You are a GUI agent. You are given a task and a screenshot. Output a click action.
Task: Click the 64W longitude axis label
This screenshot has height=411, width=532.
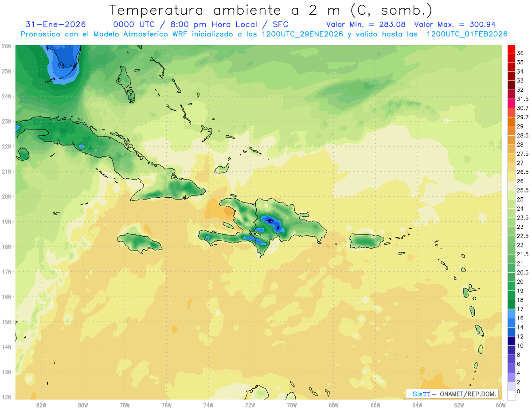pyautogui.click(x=417, y=405)
